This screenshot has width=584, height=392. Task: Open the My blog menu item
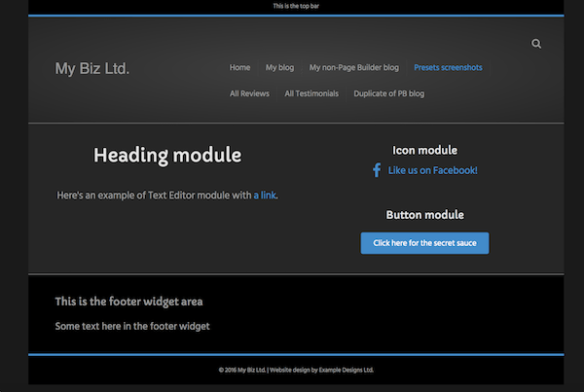(x=279, y=68)
